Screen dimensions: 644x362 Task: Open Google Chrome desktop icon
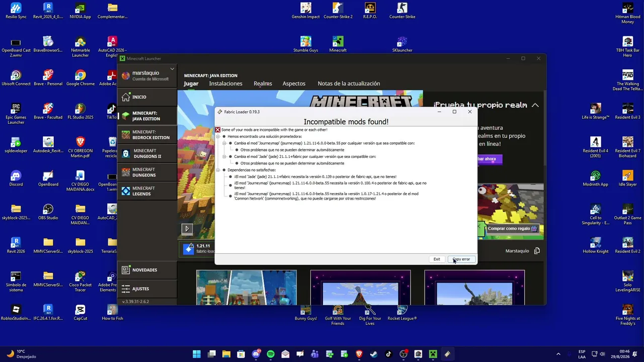80,78
